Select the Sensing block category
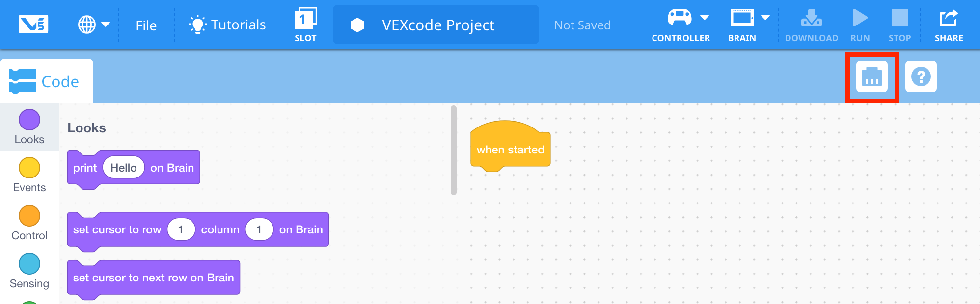Screen dimensions: 980x304 coord(29,263)
